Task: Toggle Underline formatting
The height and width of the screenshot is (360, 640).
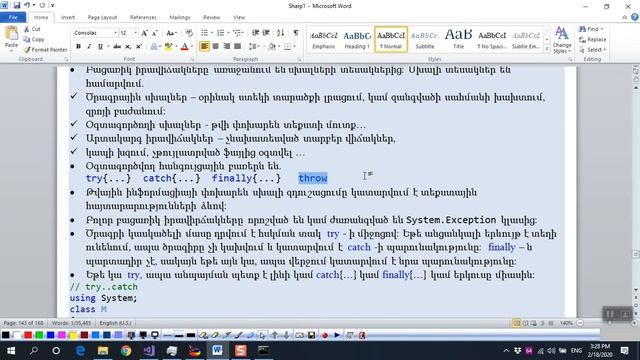Action: click(x=100, y=47)
